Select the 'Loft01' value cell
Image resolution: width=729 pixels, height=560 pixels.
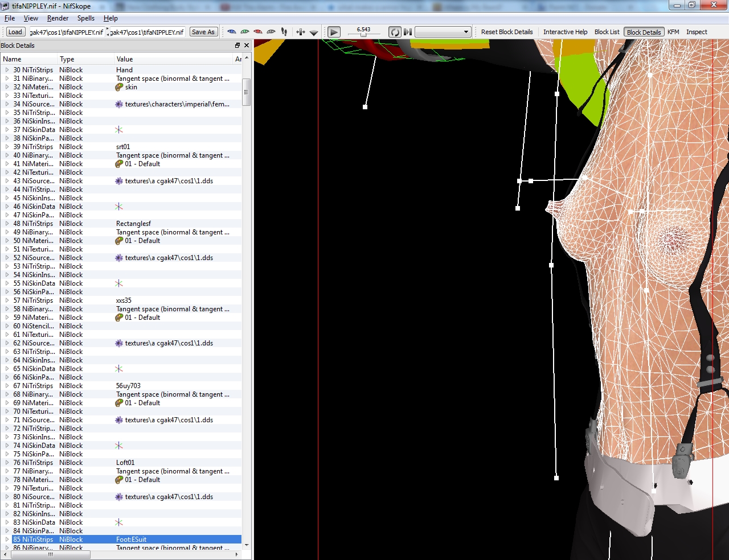point(178,463)
